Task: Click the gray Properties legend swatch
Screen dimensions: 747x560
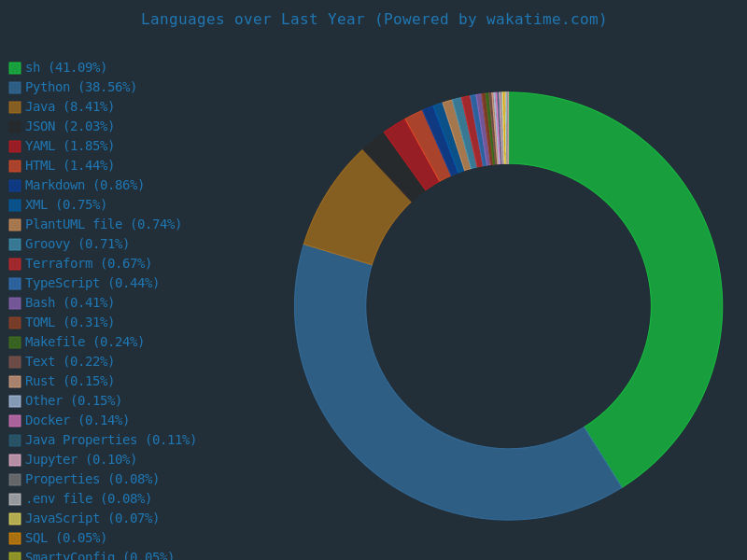Action: point(15,480)
